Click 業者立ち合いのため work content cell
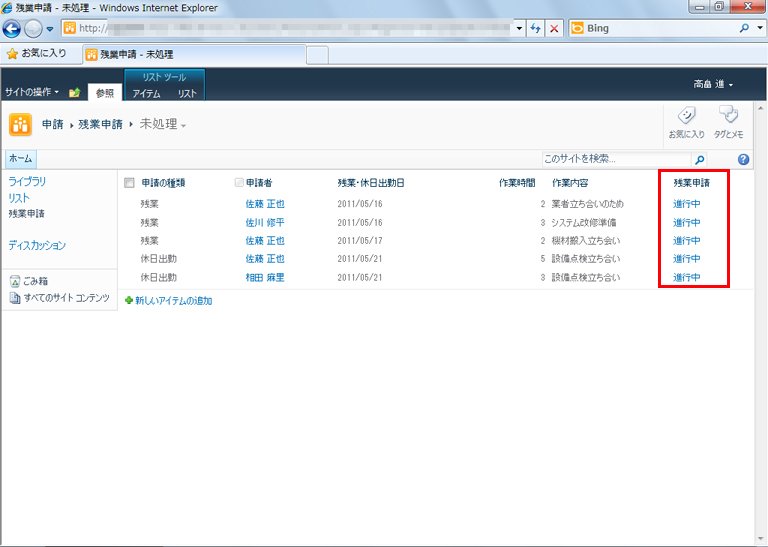 587,204
